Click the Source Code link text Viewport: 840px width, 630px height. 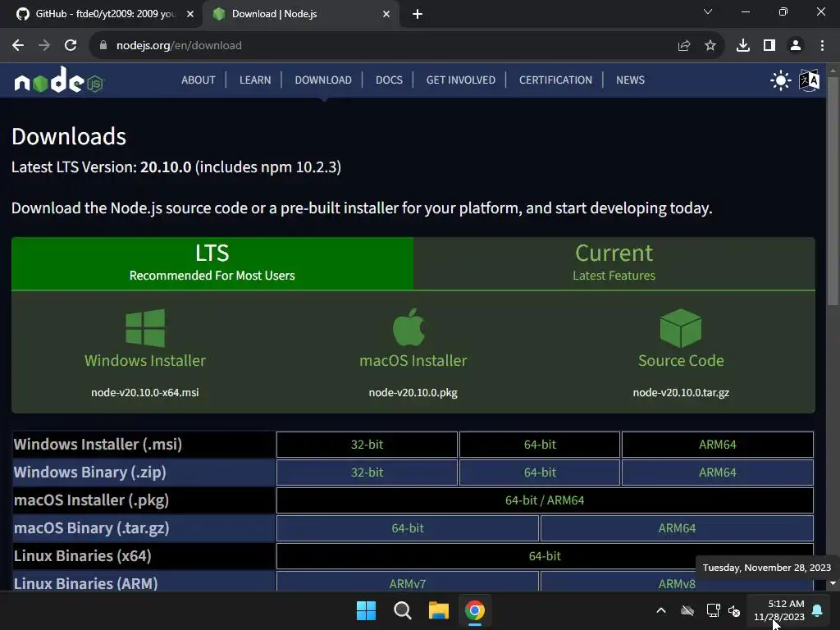681,361
